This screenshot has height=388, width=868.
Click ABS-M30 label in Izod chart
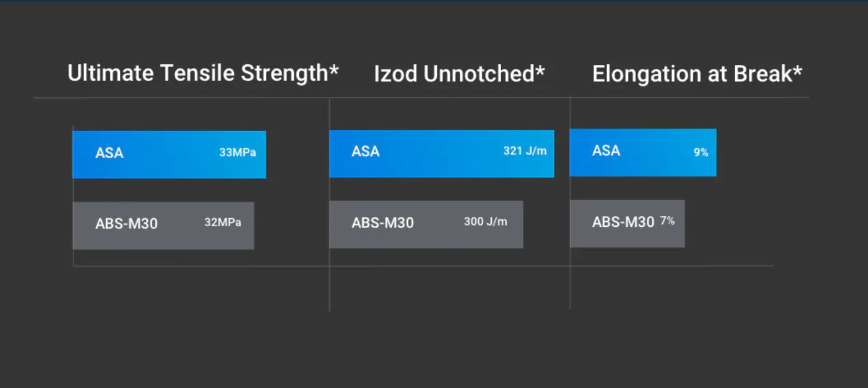[x=383, y=223]
